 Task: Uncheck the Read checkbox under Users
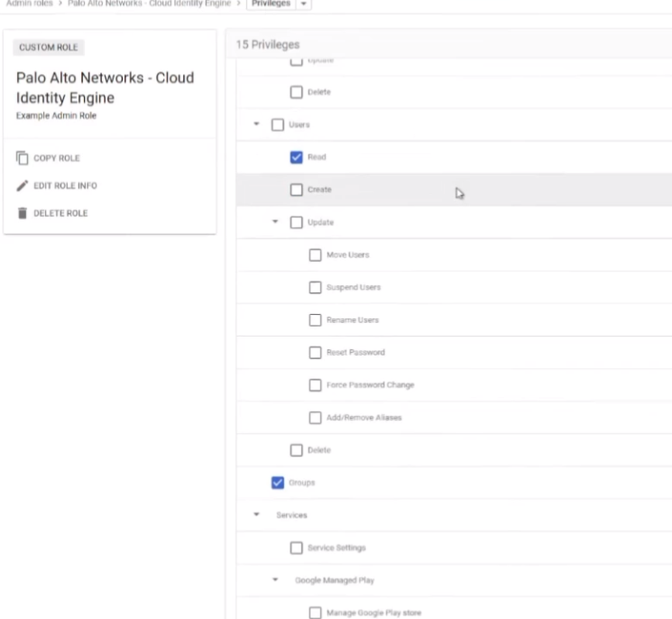tap(296, 157)
